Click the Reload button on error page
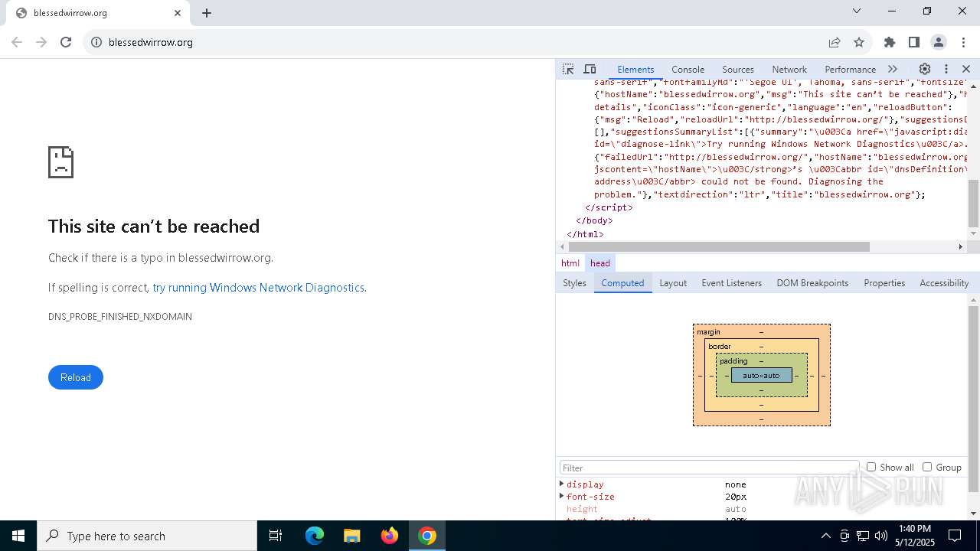The height and width of the screenshot is (551, 980). [76, 377]
